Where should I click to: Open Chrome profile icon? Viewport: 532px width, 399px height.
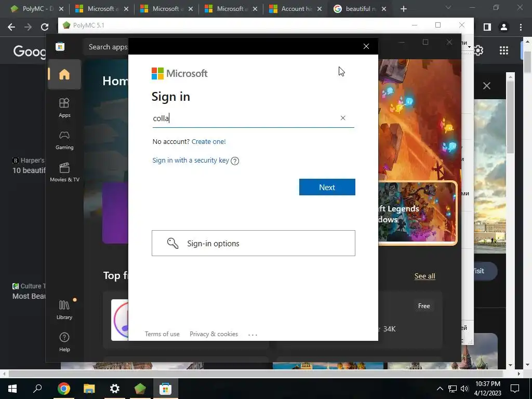(x=504, y=27)
